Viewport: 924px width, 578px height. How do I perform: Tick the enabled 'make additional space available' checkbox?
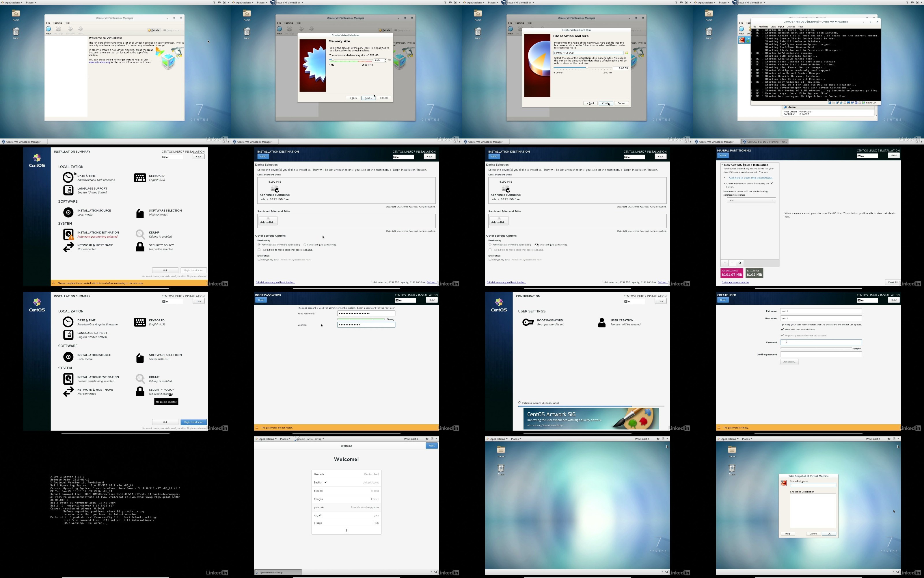pyautogui.click(x=259, y=250)
